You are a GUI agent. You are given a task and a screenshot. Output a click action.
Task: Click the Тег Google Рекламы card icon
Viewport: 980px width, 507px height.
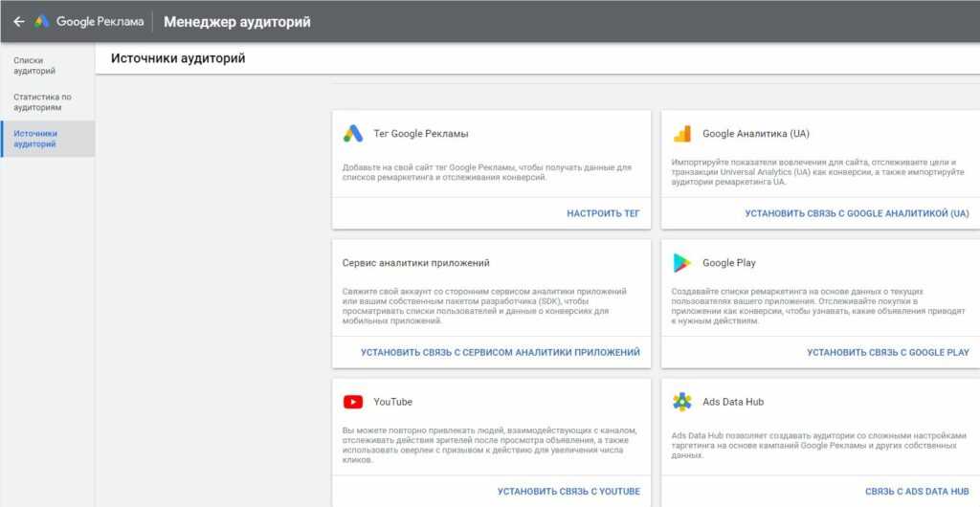[x=353, y=134]
